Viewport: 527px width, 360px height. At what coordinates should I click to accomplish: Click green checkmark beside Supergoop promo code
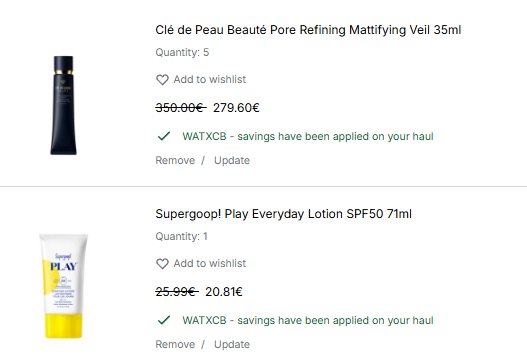(164, 320)
